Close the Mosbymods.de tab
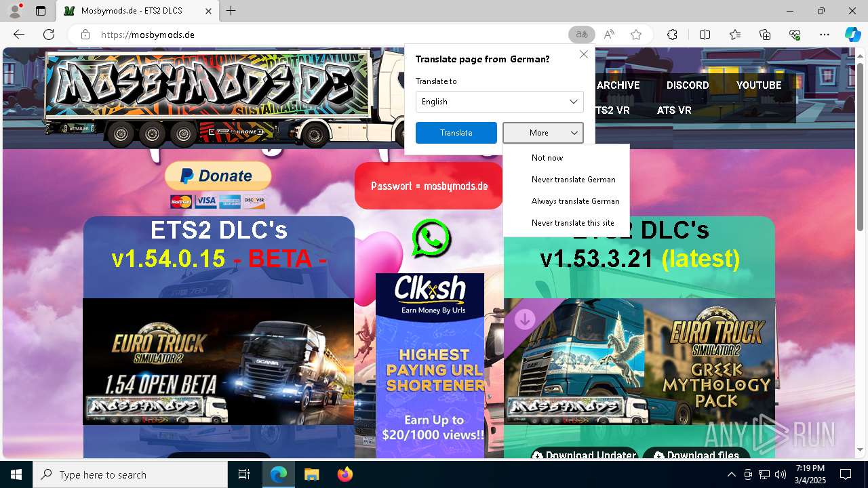The width and height of the screenshot is (868, 488). click(x=209, y=11)
